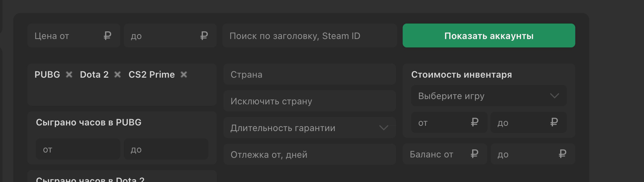The image size is (644, 182).
Task: Click PUBG hours 'до' field
Action: point(166,149)
